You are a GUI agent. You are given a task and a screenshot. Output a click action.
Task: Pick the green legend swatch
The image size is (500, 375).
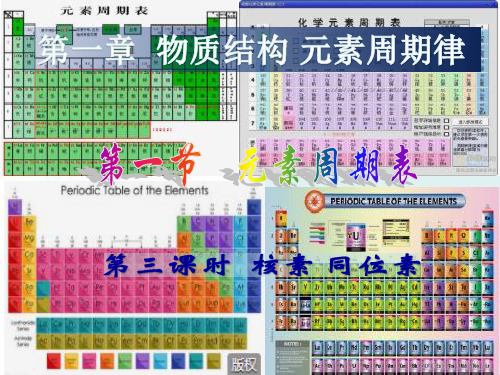(x=125, y=360)
